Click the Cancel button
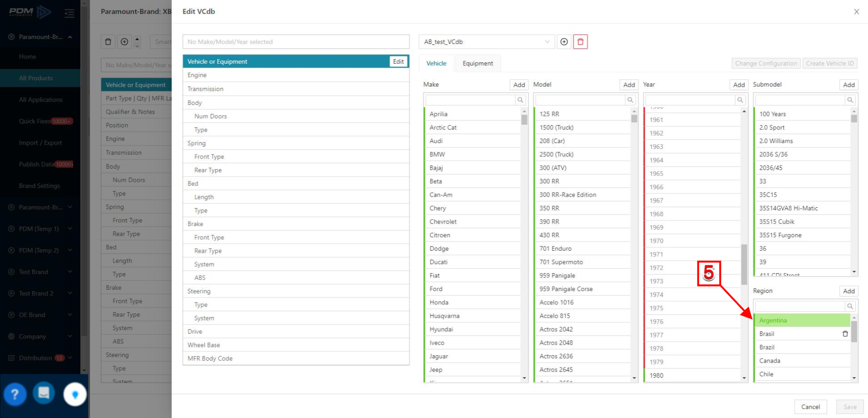 tap(810, 407)
